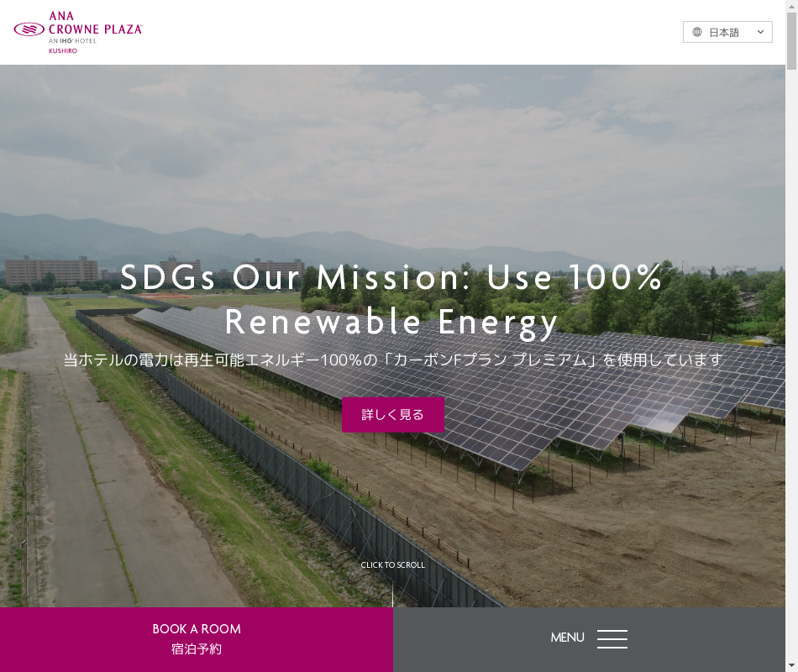Click the globe icon beside 日本語
This screenshot has height=672, width=798.
(x=697, y=32)
